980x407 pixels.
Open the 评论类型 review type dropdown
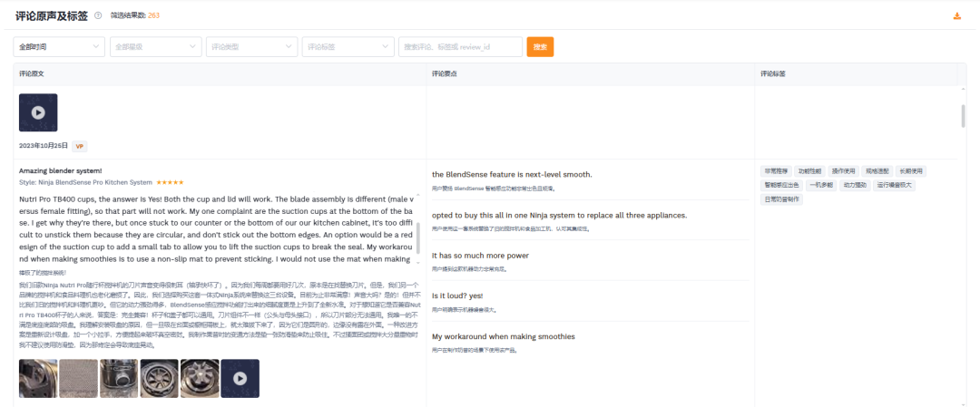click(252, 47)
